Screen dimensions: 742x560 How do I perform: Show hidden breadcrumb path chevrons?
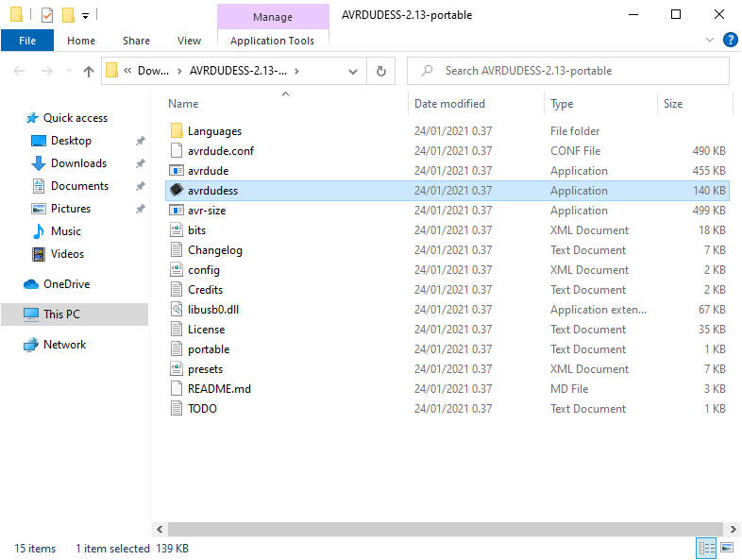point(127,71)
